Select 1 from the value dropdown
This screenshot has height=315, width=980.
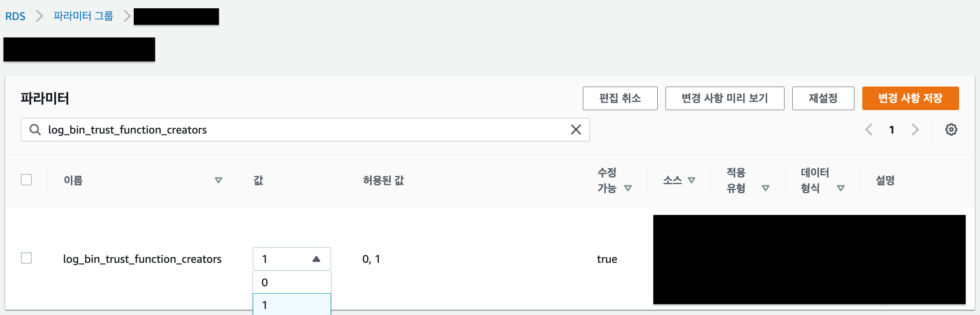click(264, 305)
